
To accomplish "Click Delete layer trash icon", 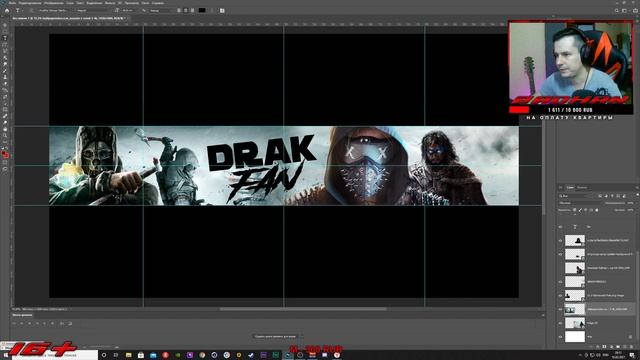I will [x=631, y=347].
